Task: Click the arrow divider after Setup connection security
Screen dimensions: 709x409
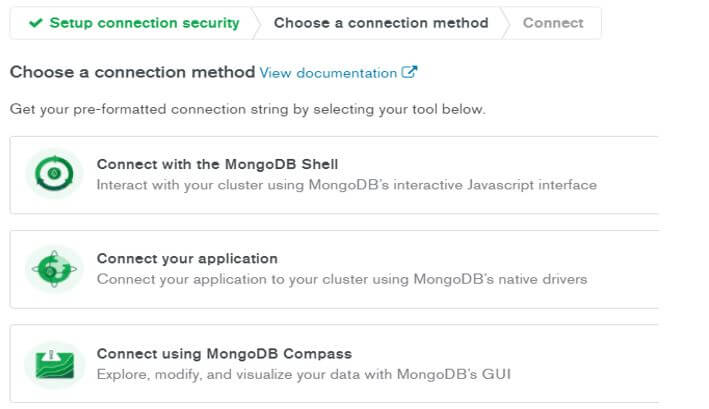Action: tap(254, 22)
